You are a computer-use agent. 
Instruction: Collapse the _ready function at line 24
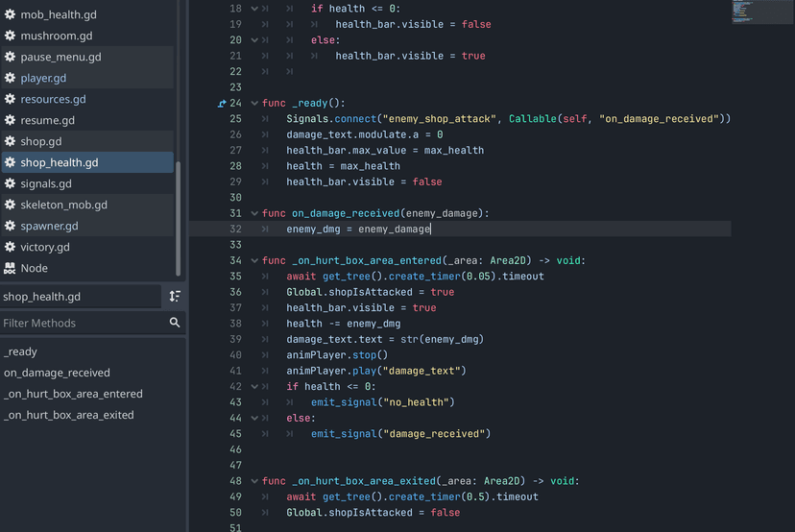coord(254,103)
